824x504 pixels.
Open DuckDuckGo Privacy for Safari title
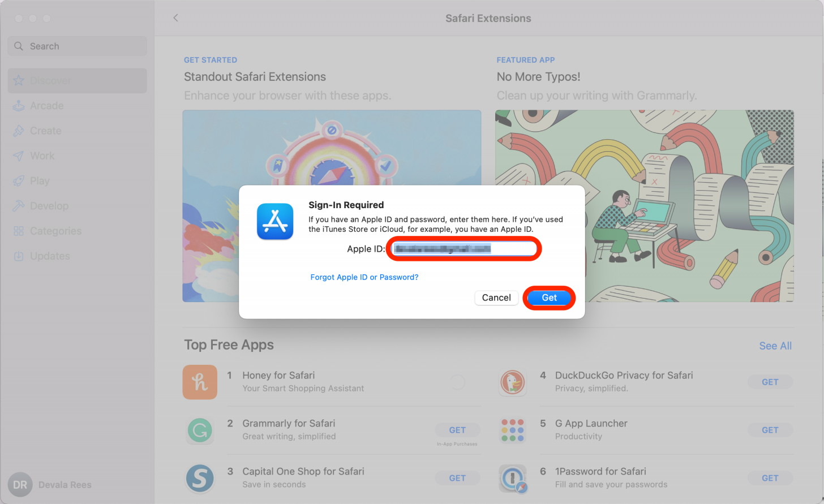tap(624, 375)
